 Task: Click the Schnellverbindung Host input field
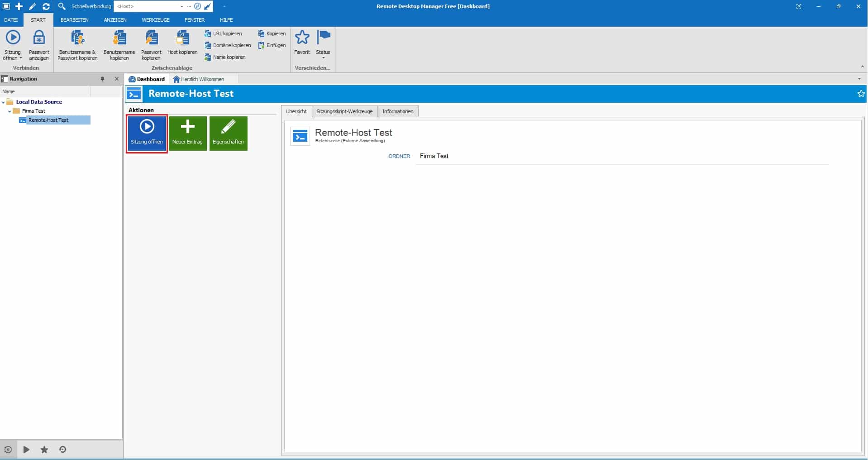(x=147, y=6)
